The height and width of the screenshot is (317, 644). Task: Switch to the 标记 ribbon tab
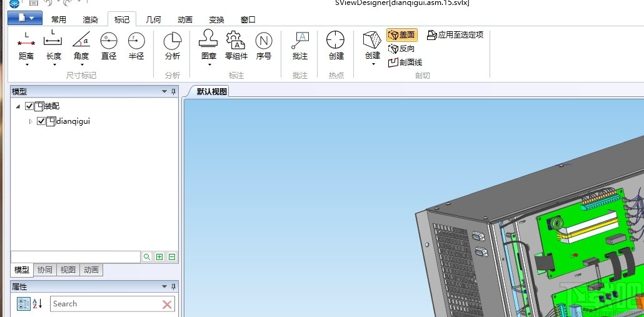click(122, 19)
